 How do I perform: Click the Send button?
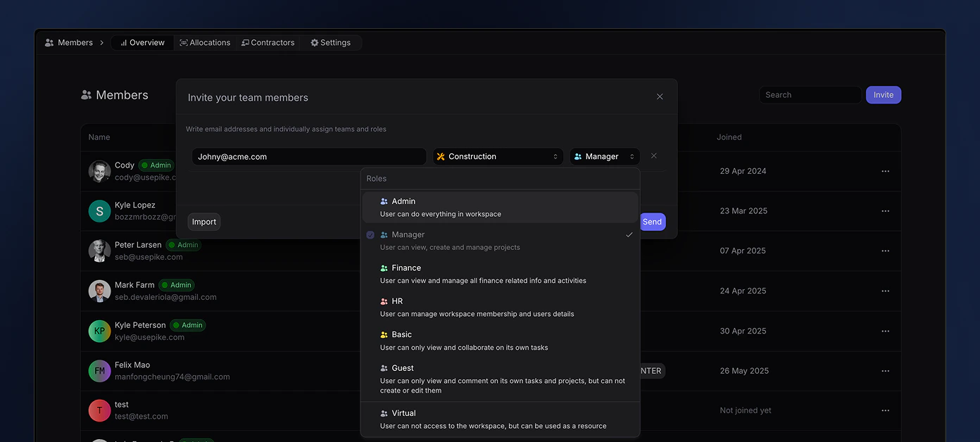coord(652,222)
